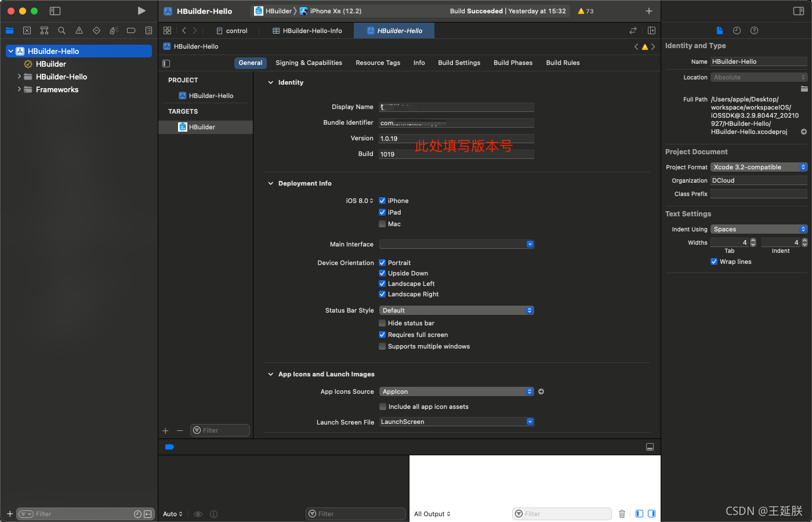Show the history inspector
The image size is (812, 522).
(737, 31)
